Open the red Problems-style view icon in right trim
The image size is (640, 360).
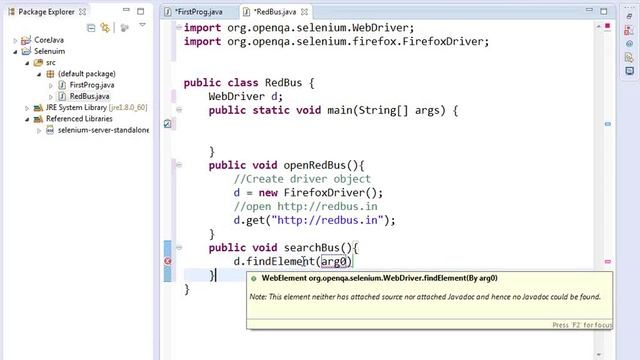(629, 30)
